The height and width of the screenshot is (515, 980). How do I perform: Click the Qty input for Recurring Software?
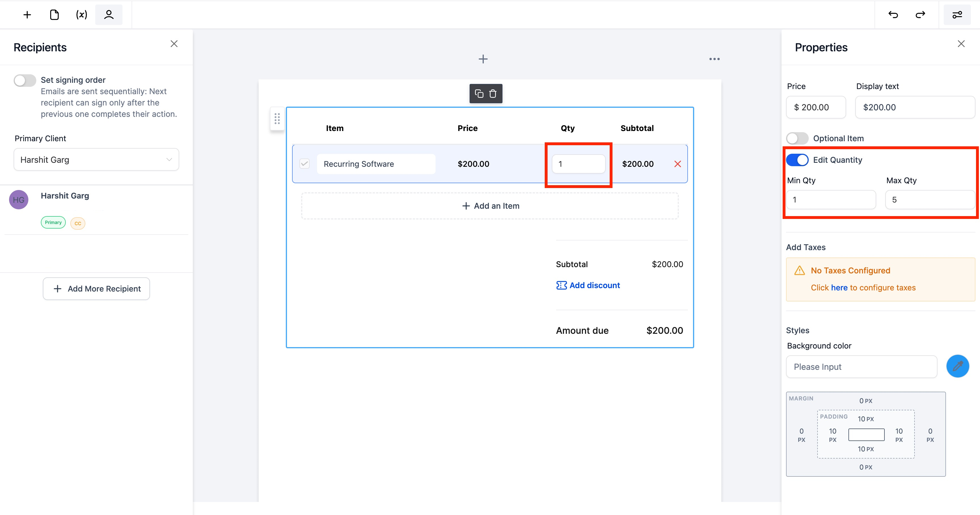point(578,164)
